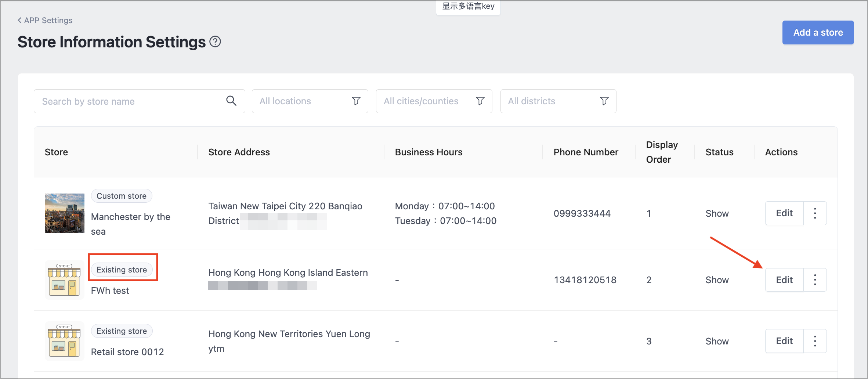Click the magnifier search icon
The height and width of the screenshot is (379, 868).
click(231, 101)
